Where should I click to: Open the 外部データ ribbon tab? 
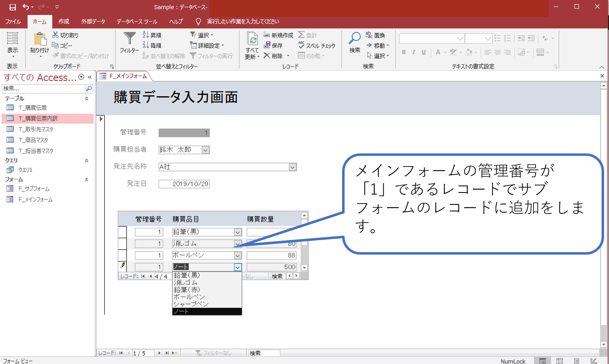pyautogui.click(x=93, y=21)
